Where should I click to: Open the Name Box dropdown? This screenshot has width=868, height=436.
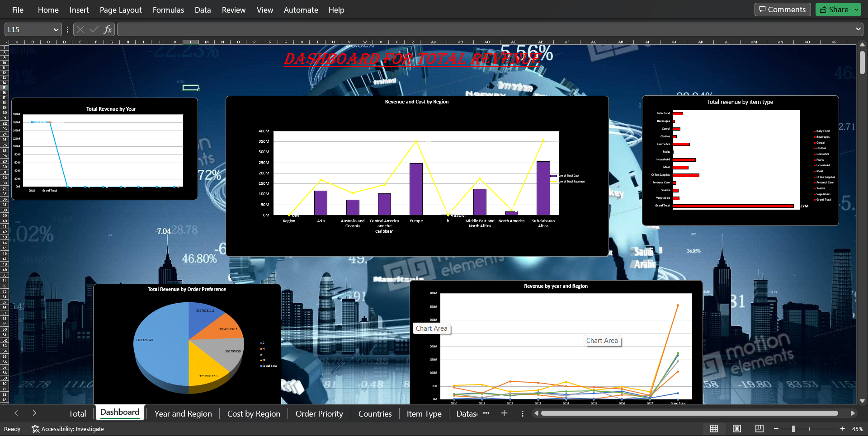pyautogui.click(x=56, y=30)
